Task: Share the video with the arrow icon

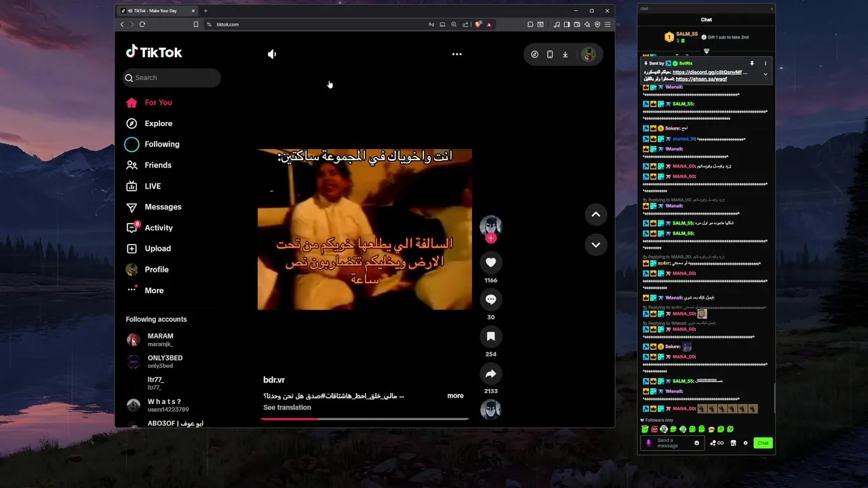Action: click(x=491, y=373)
